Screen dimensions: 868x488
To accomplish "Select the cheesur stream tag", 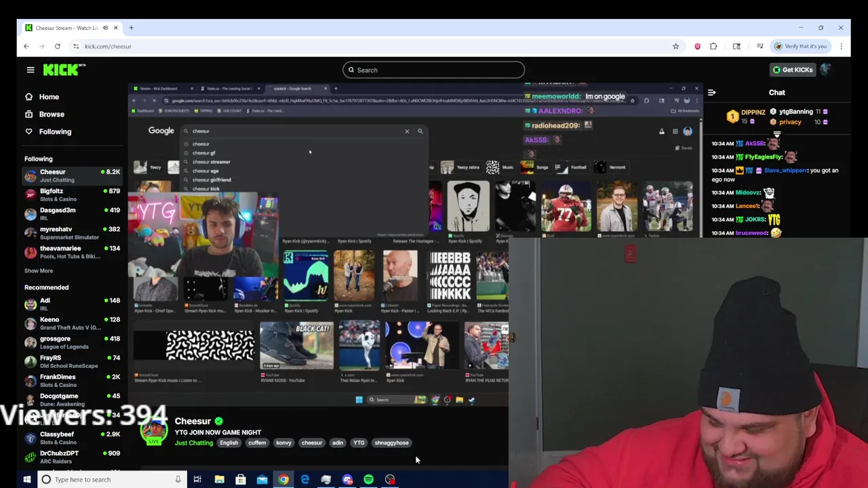I will [312, 443].
